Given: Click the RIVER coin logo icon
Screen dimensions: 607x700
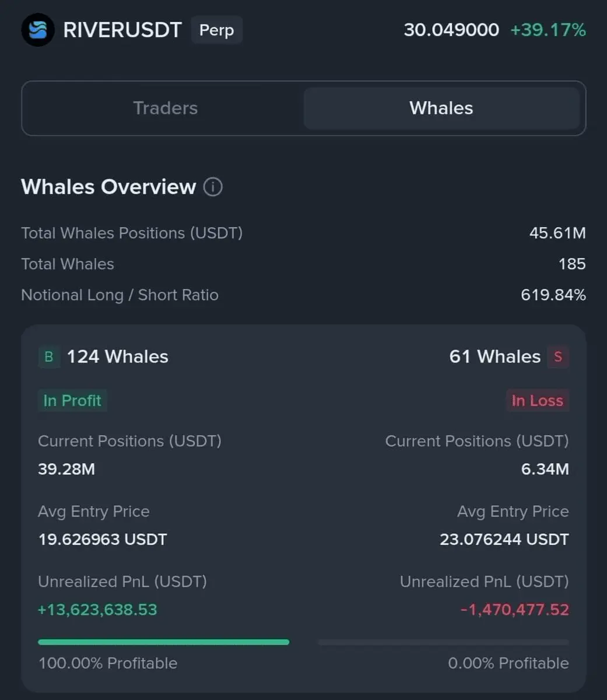Looking at the screenshot, I should [38, 30].
